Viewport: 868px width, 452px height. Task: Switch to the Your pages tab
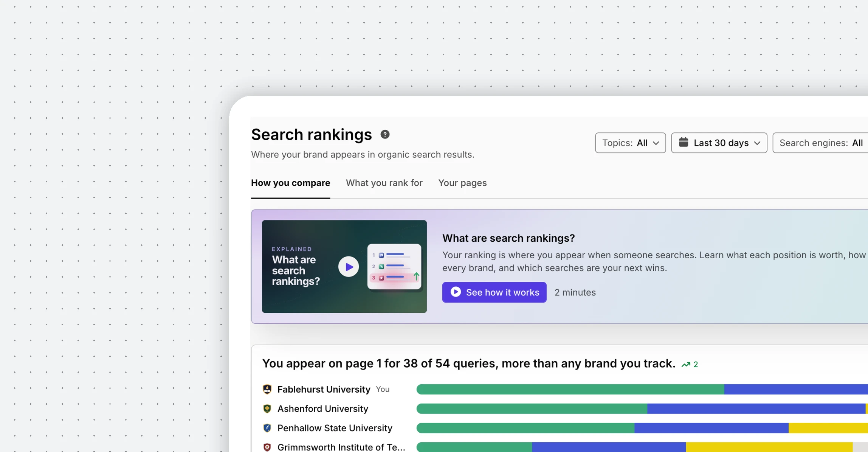462,183
